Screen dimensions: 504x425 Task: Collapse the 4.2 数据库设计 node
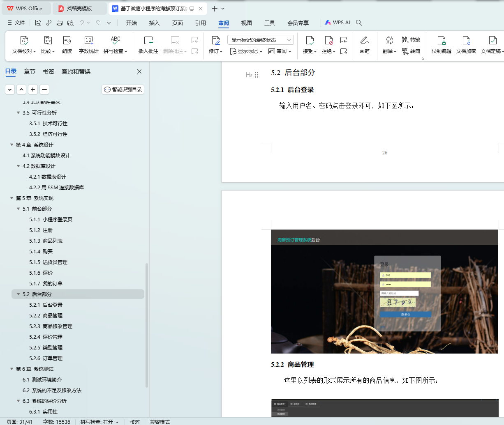point(18,166)
